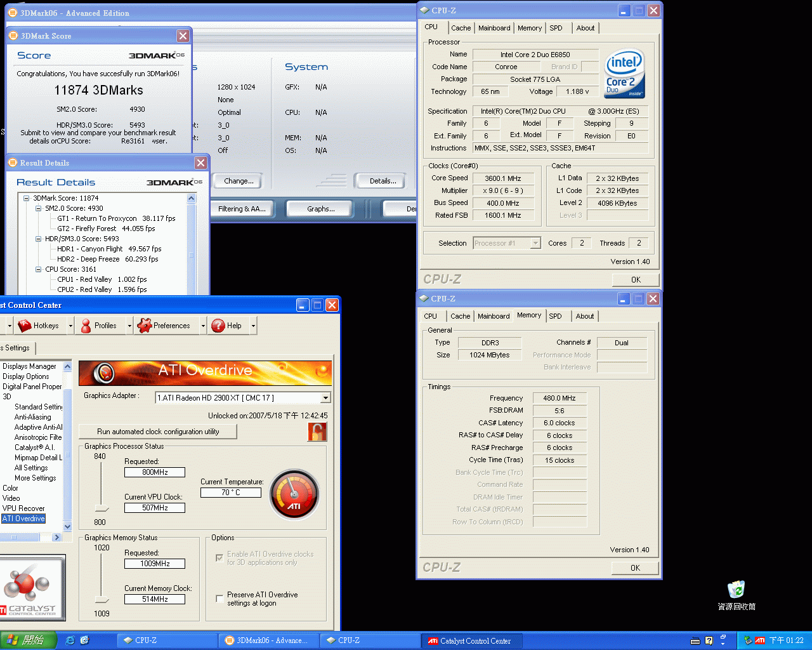Click GT1 - Return To Proxycon result row
Image resolution: width=812 pixels, height=650 pixels.
pyautogui.click(x=116, y=218)
